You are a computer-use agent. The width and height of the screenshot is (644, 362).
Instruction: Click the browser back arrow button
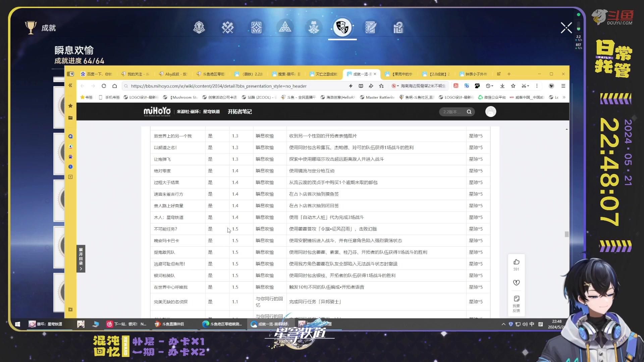coord(83,86)
